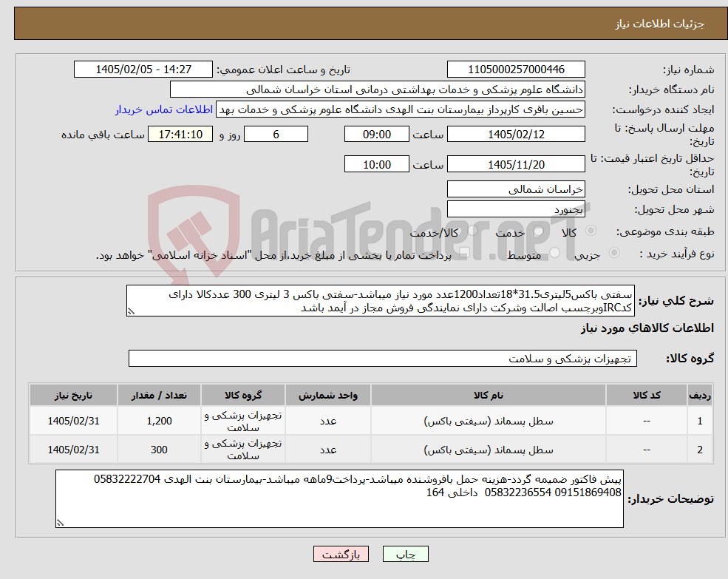Select the خدمت radio button
Viewport: 728px width, 579px height.
click(539, 231)
